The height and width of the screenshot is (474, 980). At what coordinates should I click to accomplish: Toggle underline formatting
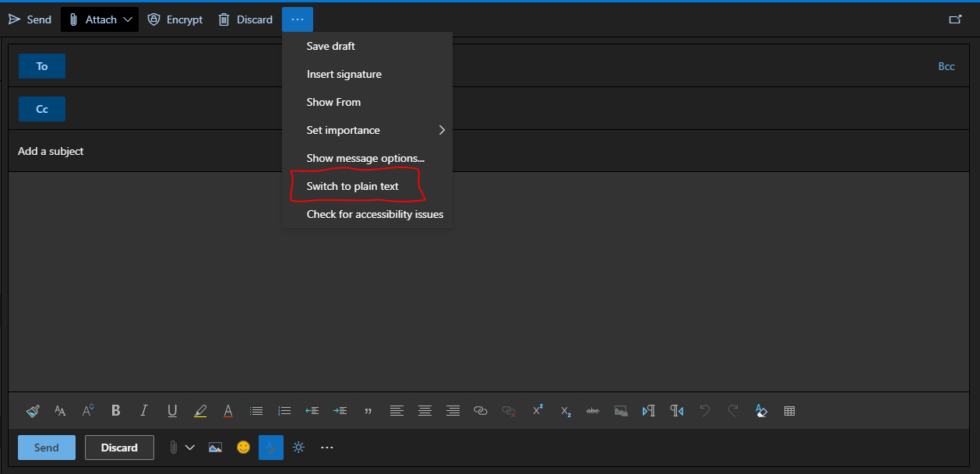(172, 411)
